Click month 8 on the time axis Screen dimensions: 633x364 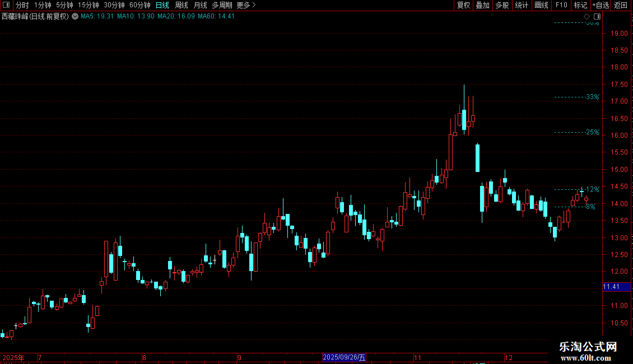pos(144,357)
